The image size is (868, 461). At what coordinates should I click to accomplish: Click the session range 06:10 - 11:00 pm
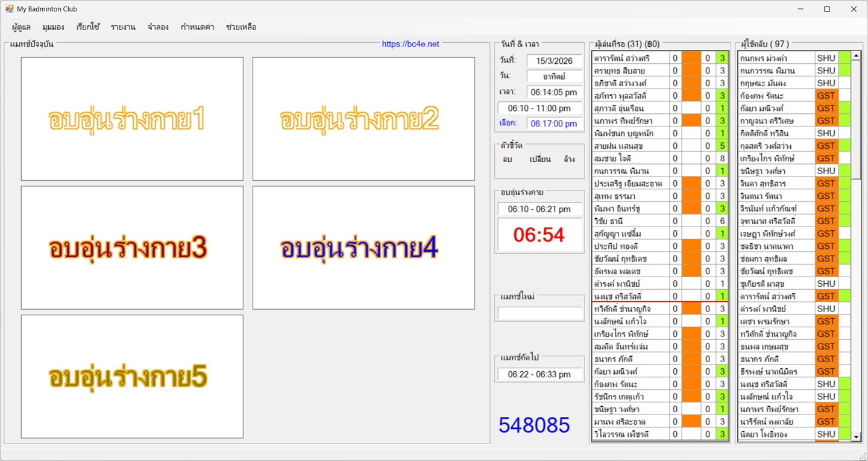539,108
